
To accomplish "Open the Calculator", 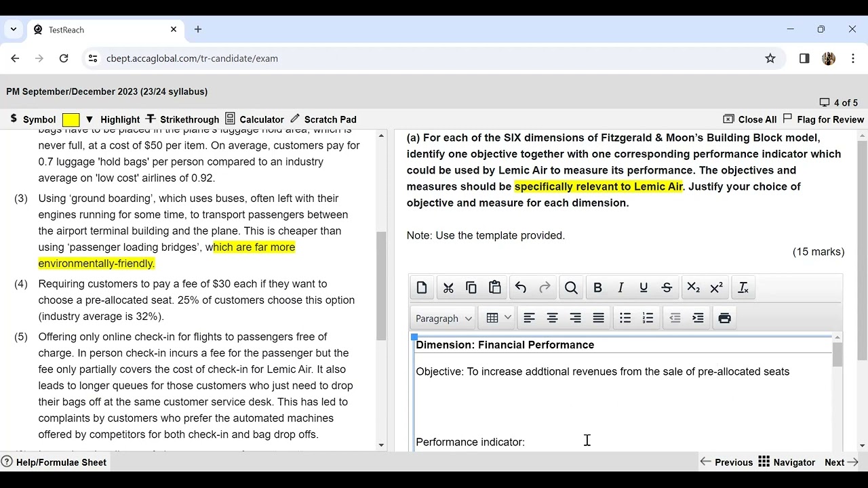I will click(x=254, y=119).
